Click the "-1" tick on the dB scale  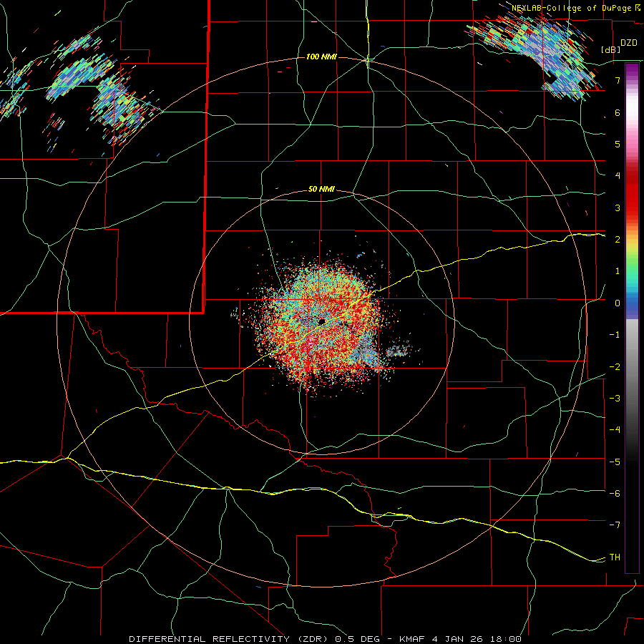pos(615,335)
